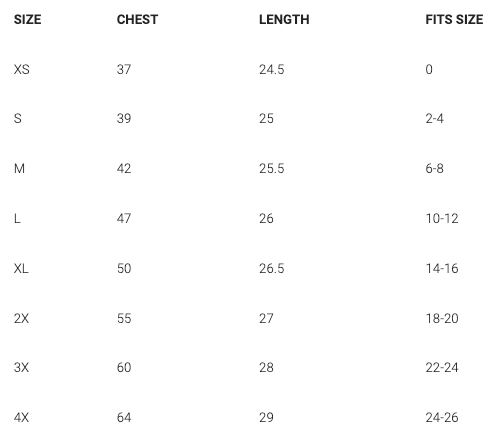Click chest value 47 for L
499x439 pixels.
coord(124,218)
